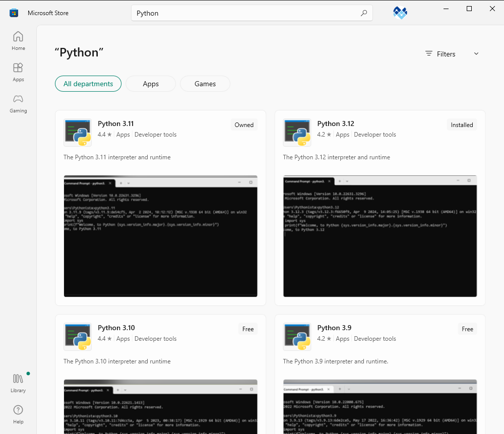The image size is (504, 434).
Task: Open the Help section
Action: [x=18, y=413]
